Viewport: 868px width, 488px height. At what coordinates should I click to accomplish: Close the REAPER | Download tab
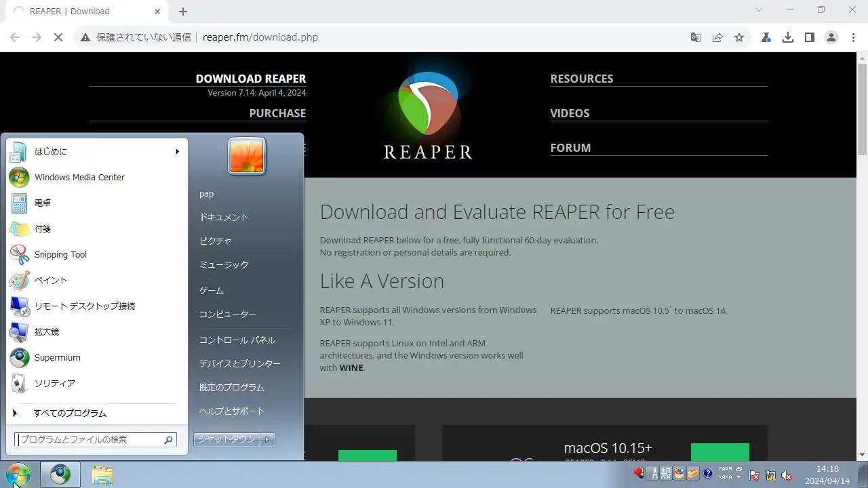pyautogui.click(x=157, y=11)
